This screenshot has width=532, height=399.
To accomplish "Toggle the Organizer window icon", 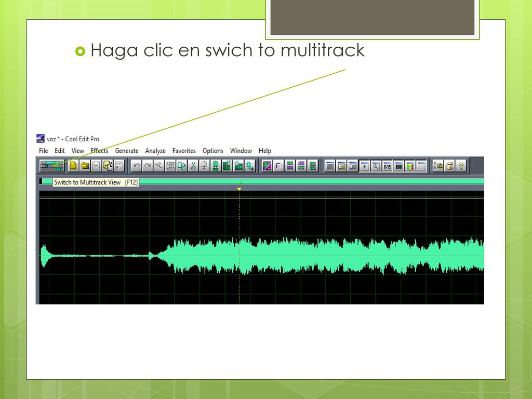I will 330,166.
